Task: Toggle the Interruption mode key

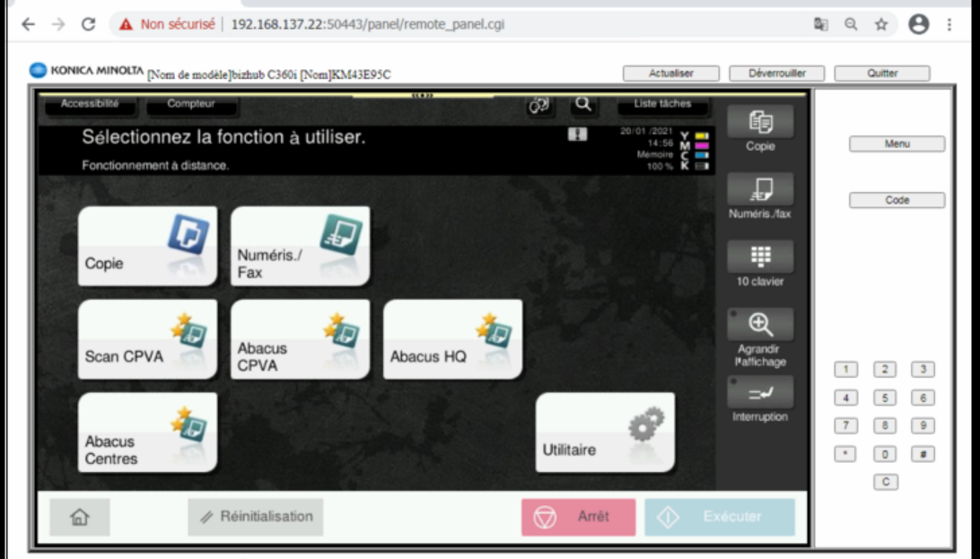Action: [x=760, y=393]
